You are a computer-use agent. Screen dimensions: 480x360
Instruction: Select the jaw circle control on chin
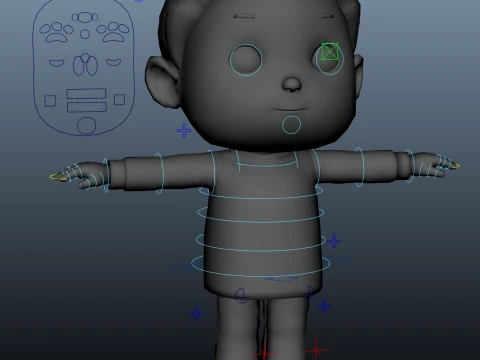click(x=292, y=125)
